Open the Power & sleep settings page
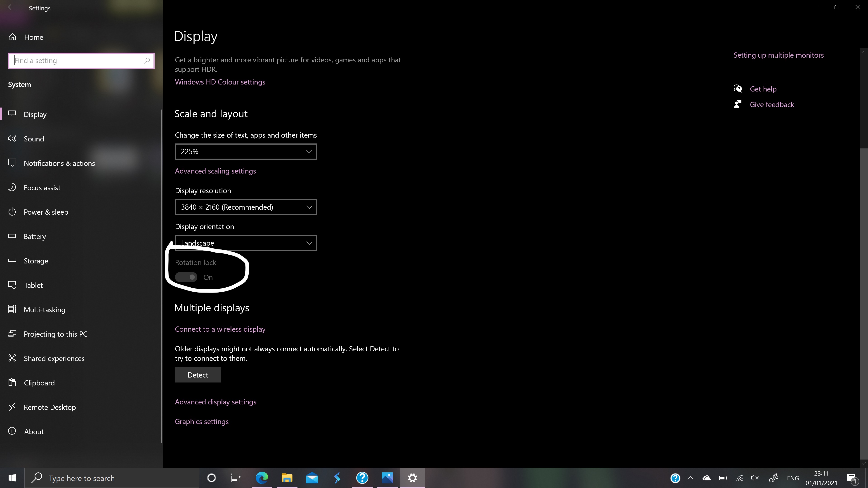868x488 pixels. (x=46, y=212)
